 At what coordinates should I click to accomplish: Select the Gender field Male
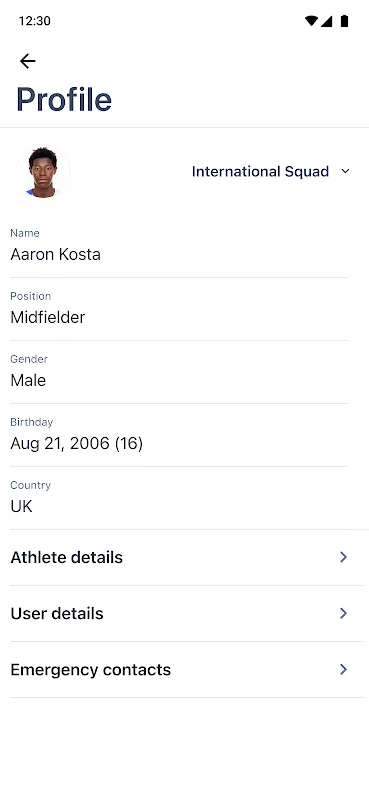(x=179, y=372)
